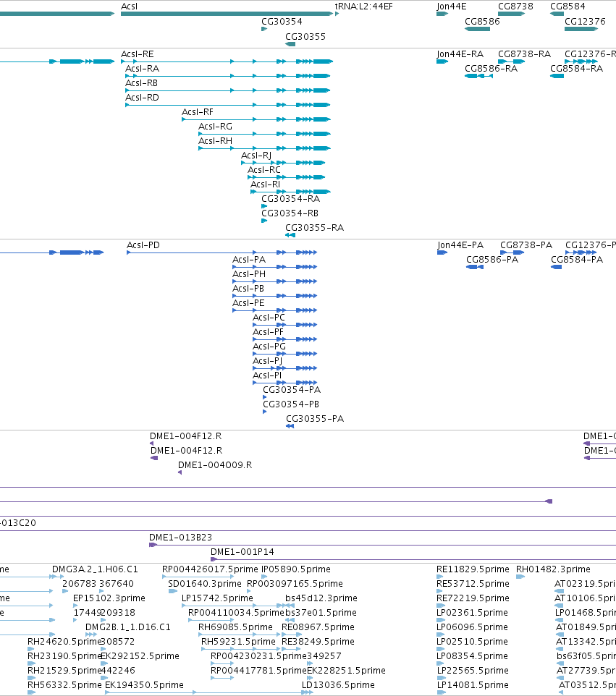Click protein label CG8738-PA
Image resolution: width=616 pixels, height=696 pixels.
point(526,245)
